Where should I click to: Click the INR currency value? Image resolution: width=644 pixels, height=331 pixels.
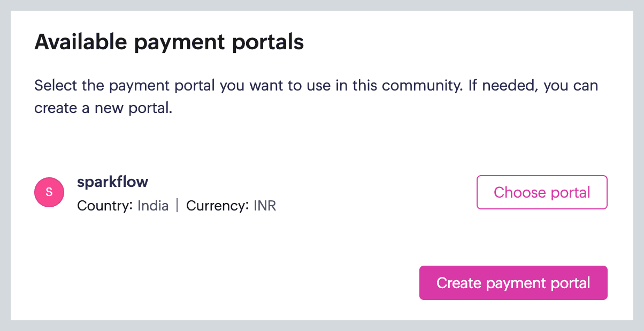tap(264, 206)
